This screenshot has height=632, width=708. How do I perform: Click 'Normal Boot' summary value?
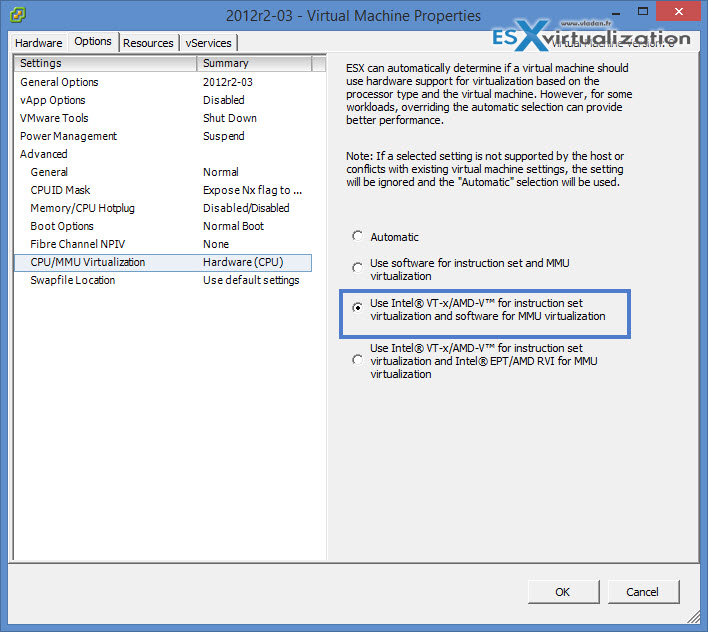233,226
